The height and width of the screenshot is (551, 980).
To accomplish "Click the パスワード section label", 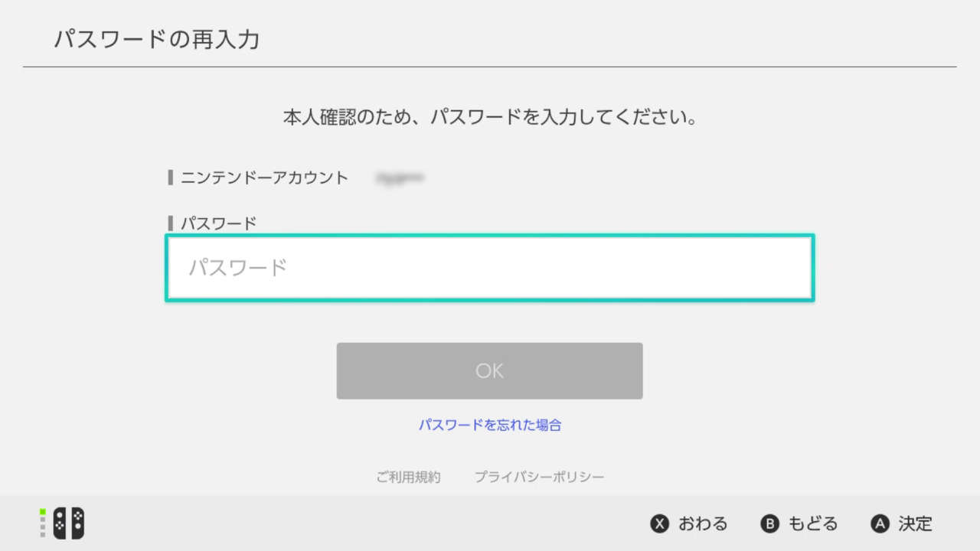I will [216, 223].
